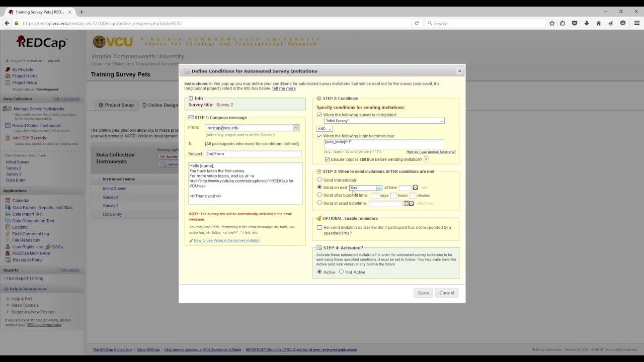Click the Subject field containing '2nd Form'
644x362 pixels.
coord(253,153)
